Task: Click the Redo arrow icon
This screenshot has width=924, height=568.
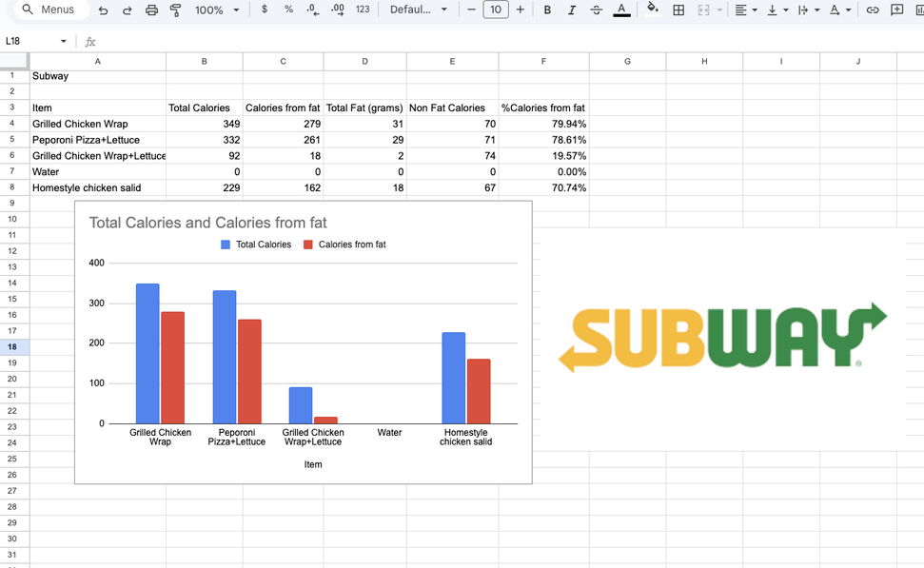Action: [x=127, y=10]
